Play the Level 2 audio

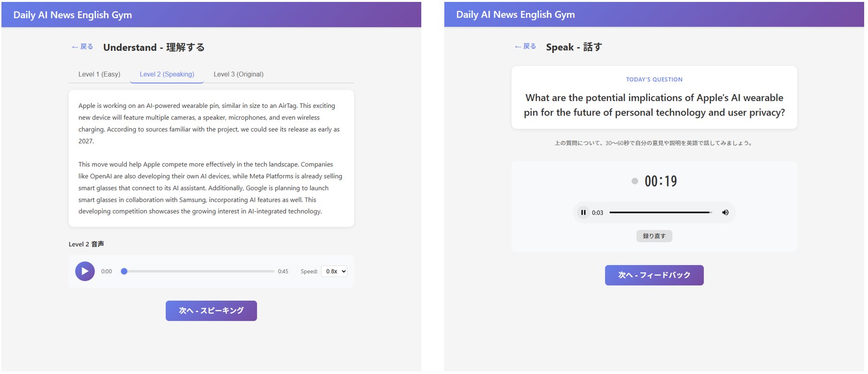coord(85,271)
